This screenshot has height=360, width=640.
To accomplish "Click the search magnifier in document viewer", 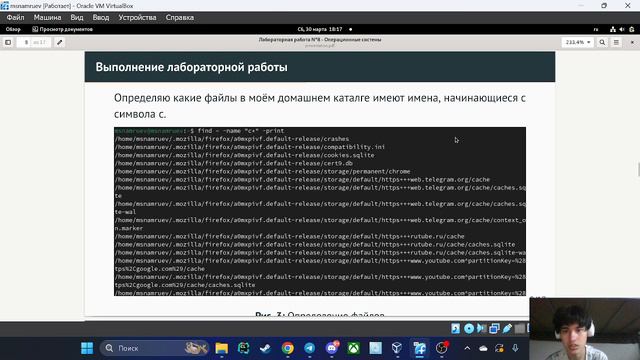I will [602, 42].
